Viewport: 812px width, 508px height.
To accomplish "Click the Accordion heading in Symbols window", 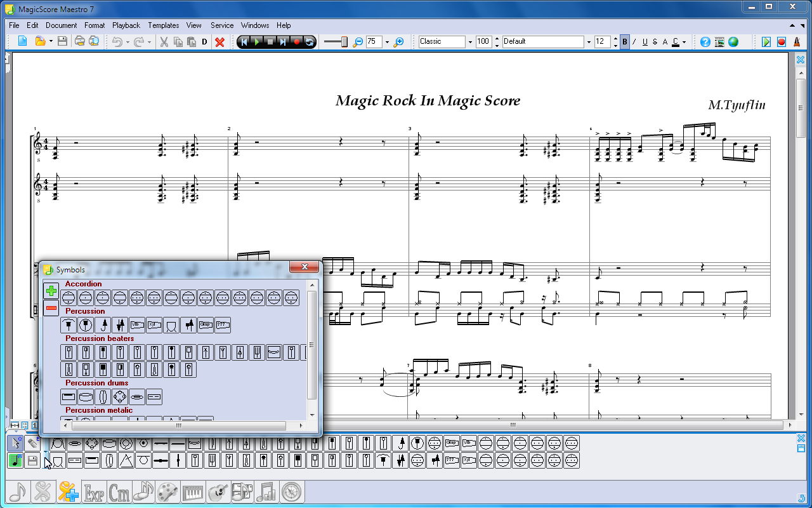I will coord(83,284).
